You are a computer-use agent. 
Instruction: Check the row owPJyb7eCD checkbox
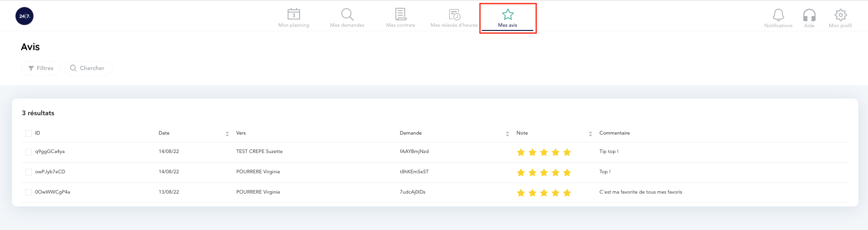pyautogui.click(x=29, y=172)
